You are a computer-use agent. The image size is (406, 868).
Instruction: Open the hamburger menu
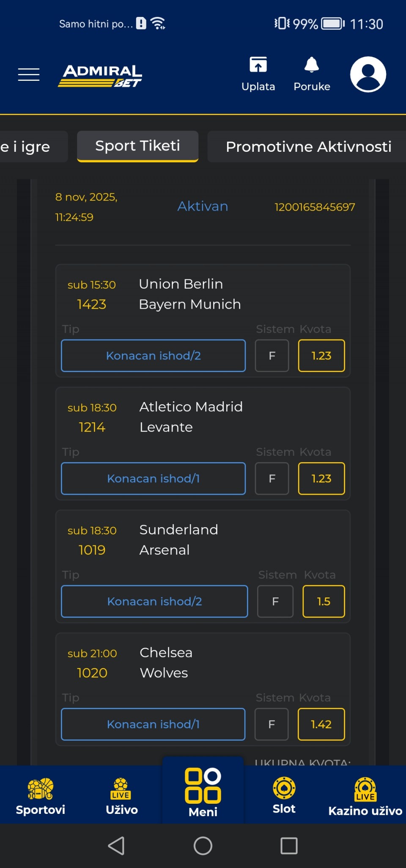[x=29, y=74]
